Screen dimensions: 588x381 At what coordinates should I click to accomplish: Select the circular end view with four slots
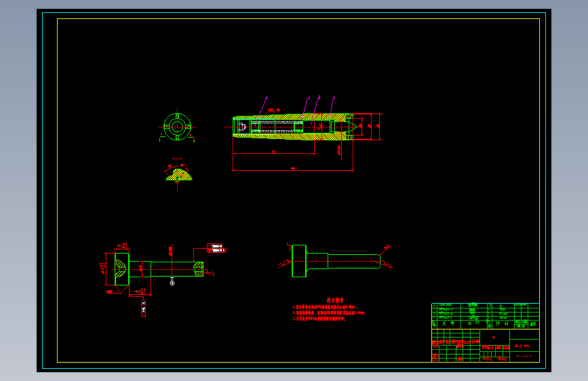[x=178, y=127]
